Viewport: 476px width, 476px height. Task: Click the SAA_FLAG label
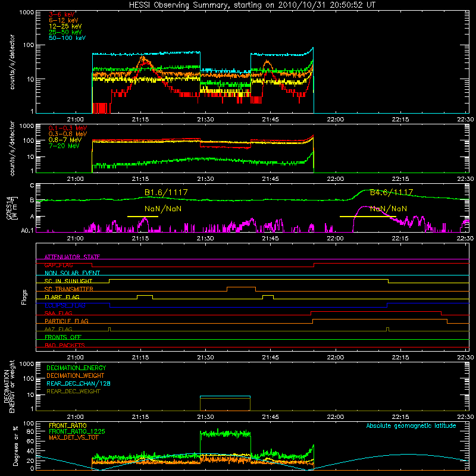coord(58,313)
